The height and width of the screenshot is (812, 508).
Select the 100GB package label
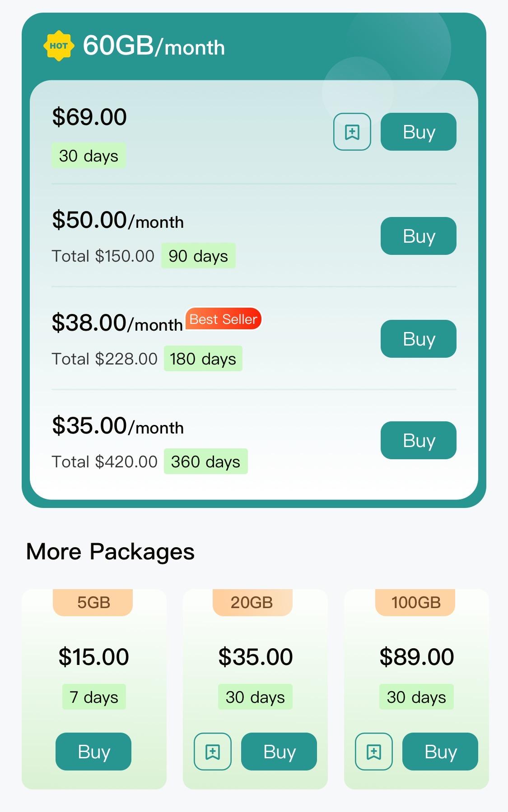(x=415, y=603)
